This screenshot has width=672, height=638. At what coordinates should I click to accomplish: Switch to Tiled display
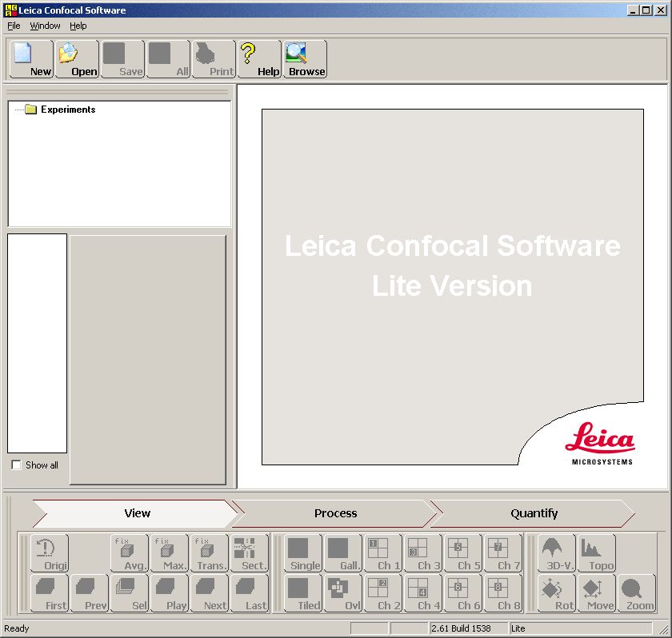point(303,593)
